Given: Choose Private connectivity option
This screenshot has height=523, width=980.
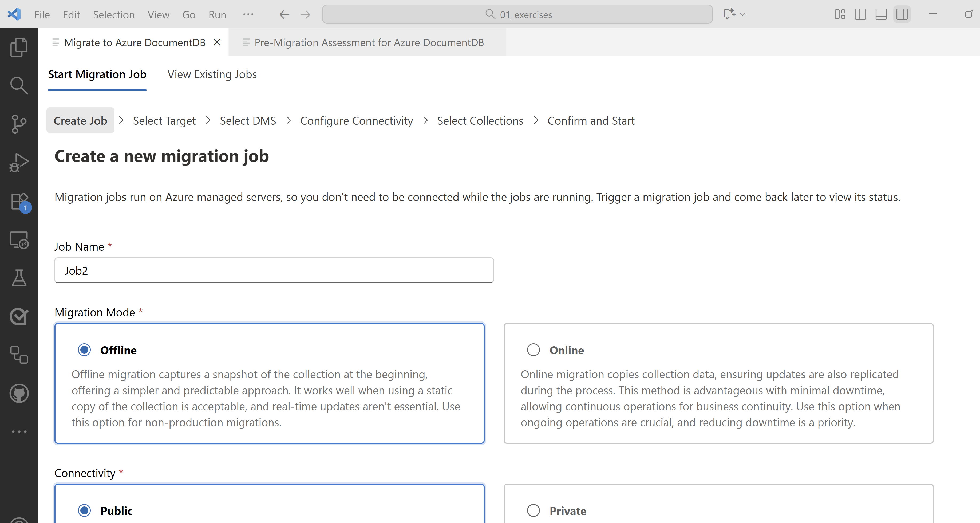Looking at the screenshot, I should pos(533,510).
